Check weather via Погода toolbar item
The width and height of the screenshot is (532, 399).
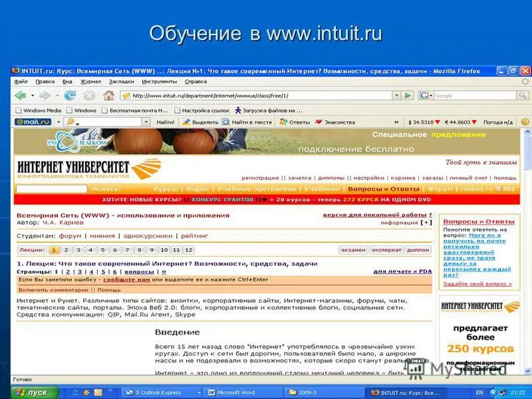(497, 122)
